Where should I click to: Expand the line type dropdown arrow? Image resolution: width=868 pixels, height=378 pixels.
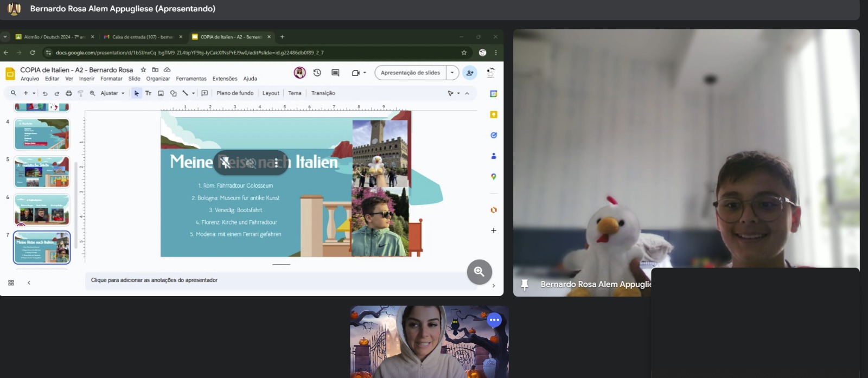point(193,93)
